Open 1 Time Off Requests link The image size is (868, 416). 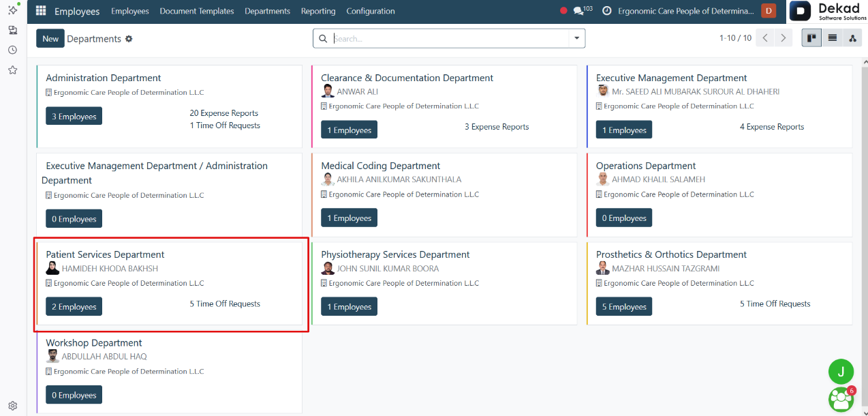tap(225, 125)
